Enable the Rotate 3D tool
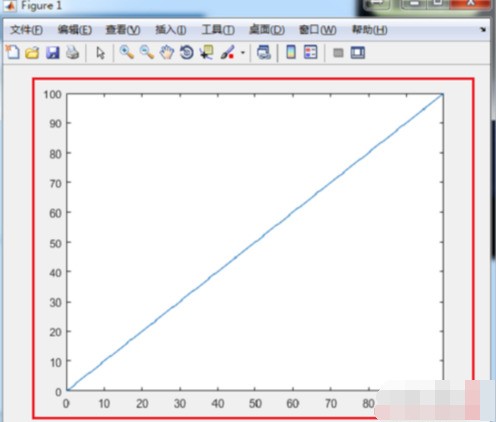 tap(187, 53)
